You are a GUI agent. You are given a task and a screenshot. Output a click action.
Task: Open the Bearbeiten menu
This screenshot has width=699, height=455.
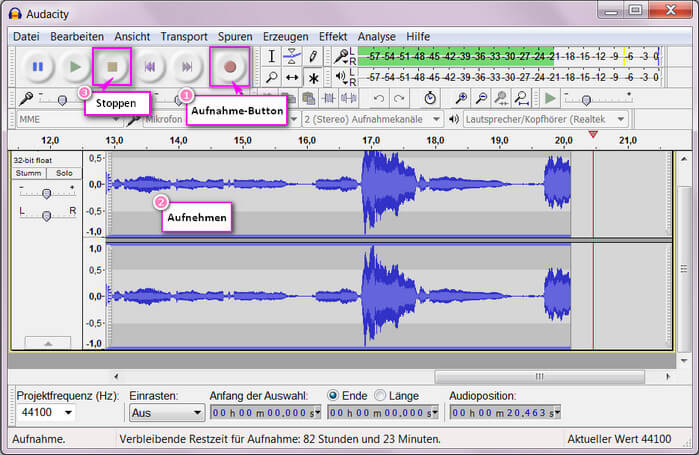77,37
